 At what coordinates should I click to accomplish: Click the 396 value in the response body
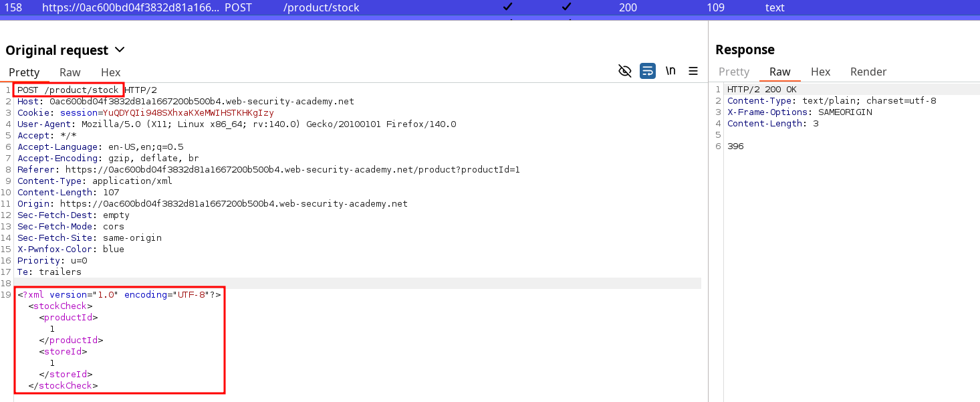pyautogui.click(x=735, y=146)
